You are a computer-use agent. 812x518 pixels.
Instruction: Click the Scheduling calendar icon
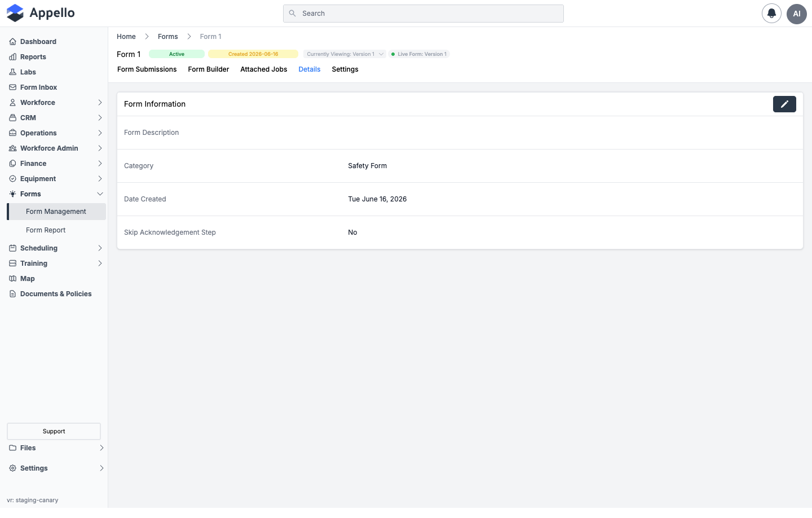(12, 248)
